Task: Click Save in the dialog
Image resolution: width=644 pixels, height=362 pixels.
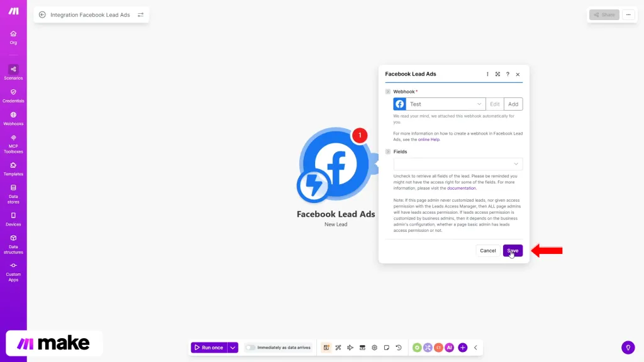Action: (513, 250)
